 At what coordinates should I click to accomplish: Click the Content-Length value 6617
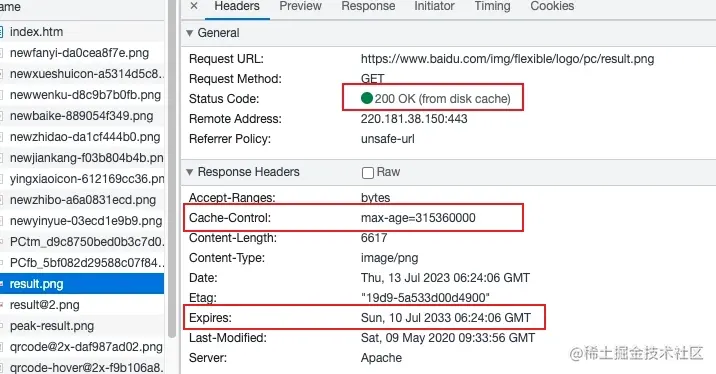pos(374,238)
